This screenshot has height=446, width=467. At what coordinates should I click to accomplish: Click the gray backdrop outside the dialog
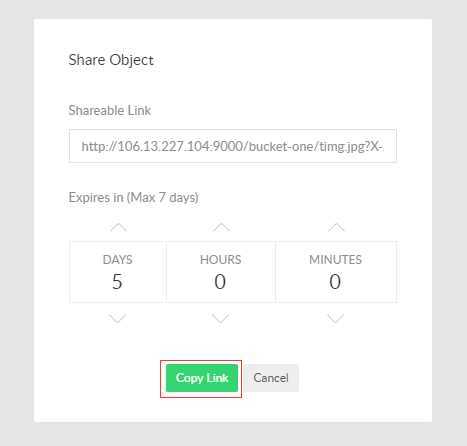pyautogui.click(x=17, y=223)
